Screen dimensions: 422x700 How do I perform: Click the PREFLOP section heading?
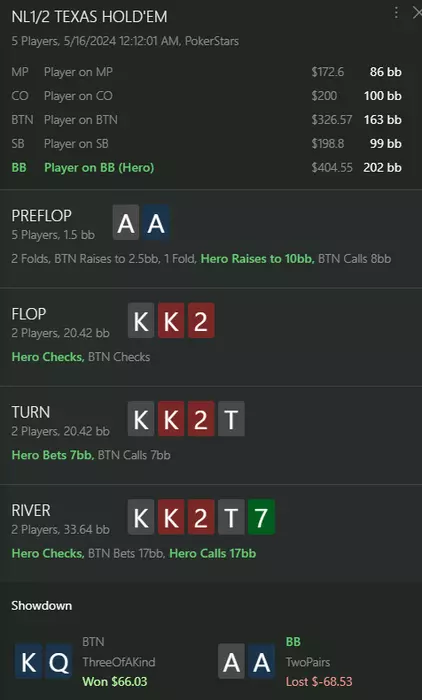(42, 216)
